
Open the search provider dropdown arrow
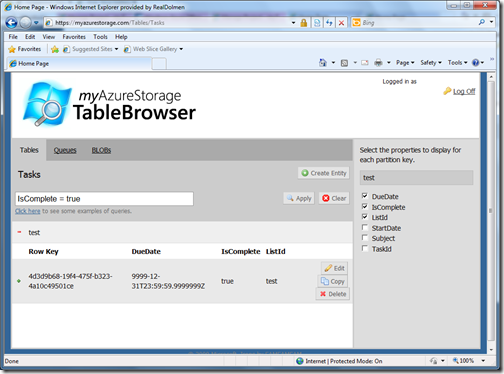pos(491,22)
